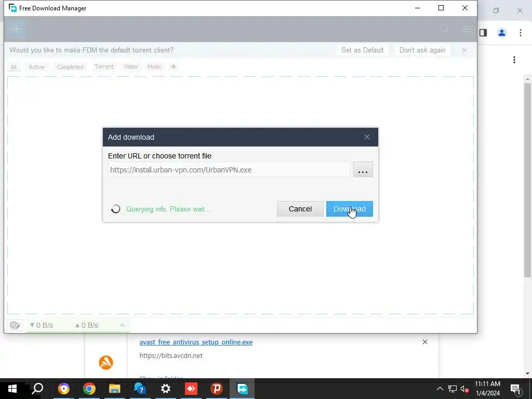Open the red AnyDesk-style taskbar icon

(191, 389)
